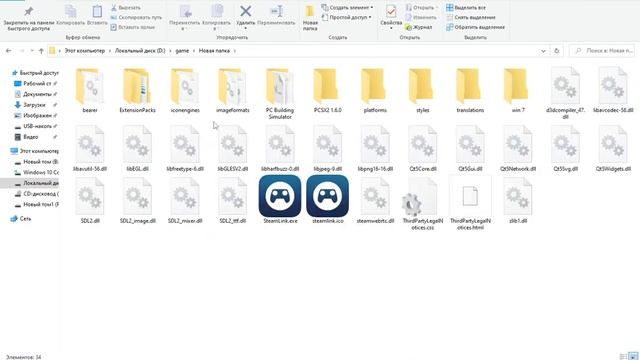The width and height of the screenshot is (640, 360).
Task: Select the 'iconengines' folder
Action: coord(185,91)
